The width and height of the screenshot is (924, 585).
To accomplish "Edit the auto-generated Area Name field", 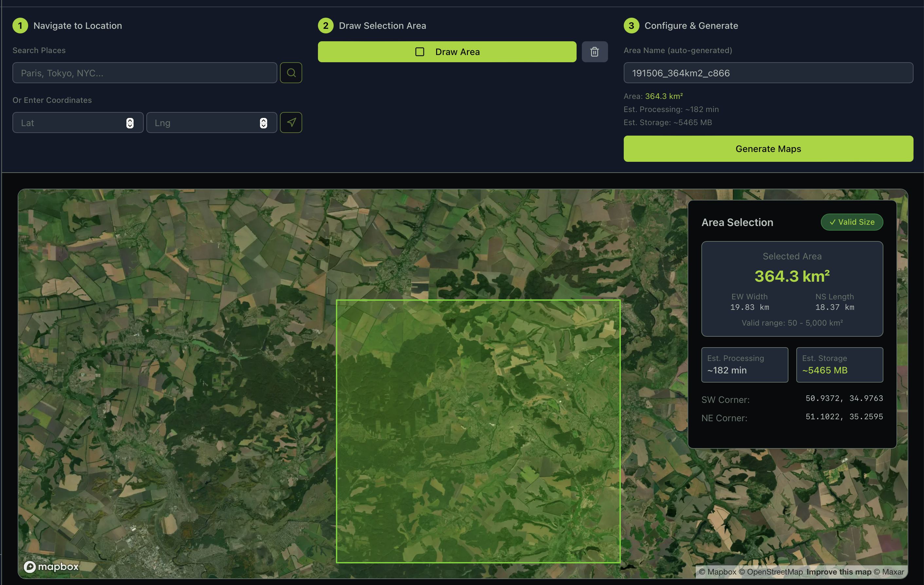I will [x=768, y=73].
